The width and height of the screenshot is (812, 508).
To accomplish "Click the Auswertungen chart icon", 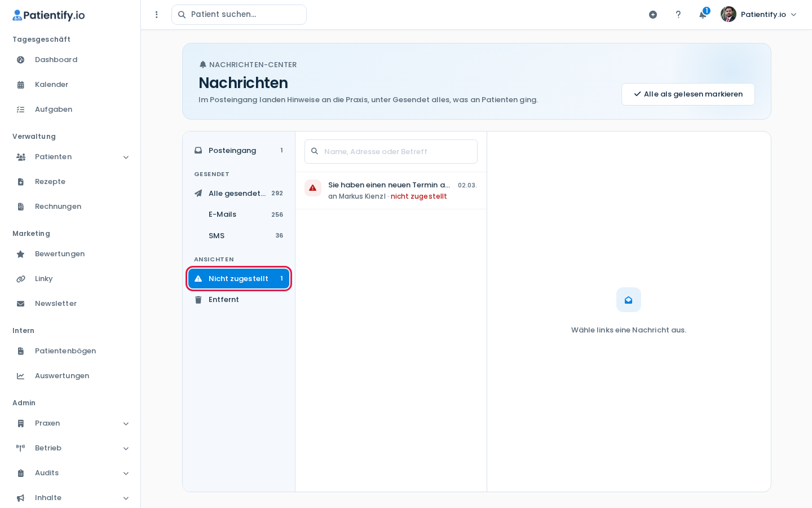I will coord(21,376).
